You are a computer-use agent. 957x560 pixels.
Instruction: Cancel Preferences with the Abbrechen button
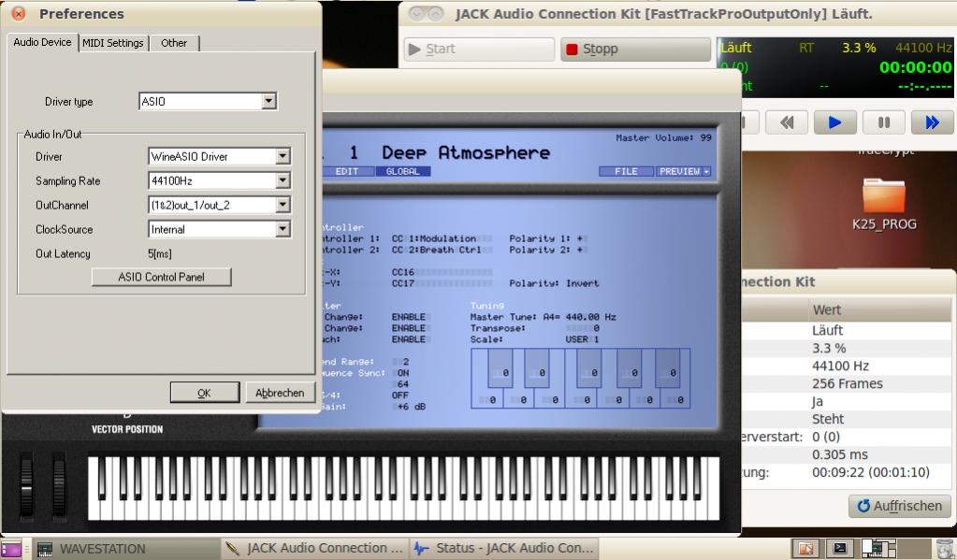point(280,393)
